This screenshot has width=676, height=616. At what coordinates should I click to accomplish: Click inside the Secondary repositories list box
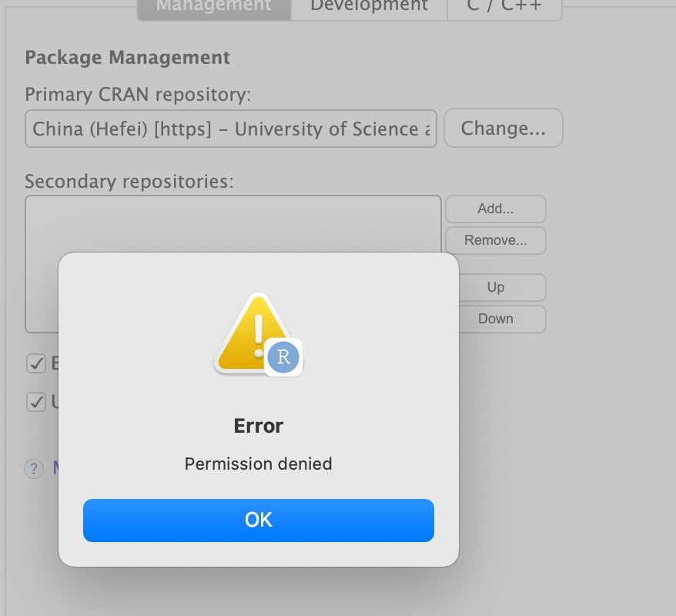(x=233, y=223)
